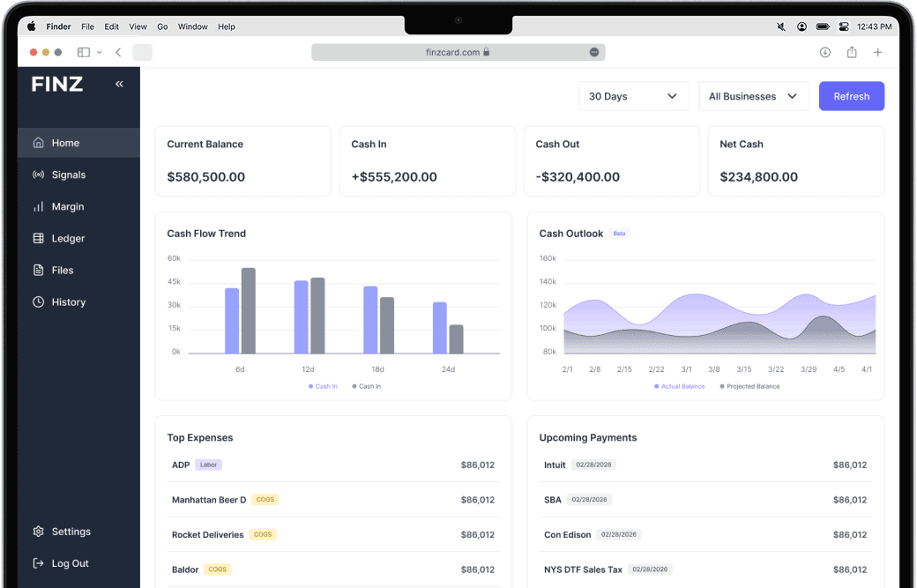This screenshot has width=917, height=588.
Task: Open the Window menu in the menu bar
Action: point(192,26)
